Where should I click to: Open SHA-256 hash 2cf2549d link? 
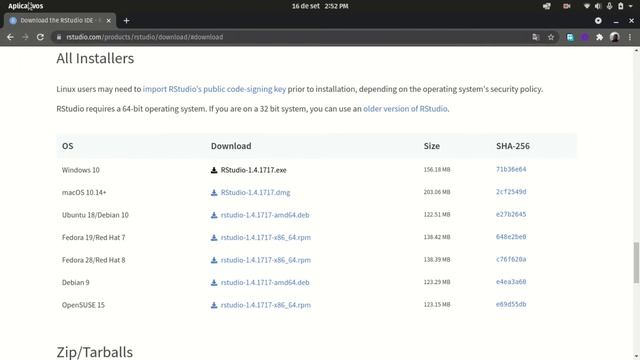tap(511, 192)
